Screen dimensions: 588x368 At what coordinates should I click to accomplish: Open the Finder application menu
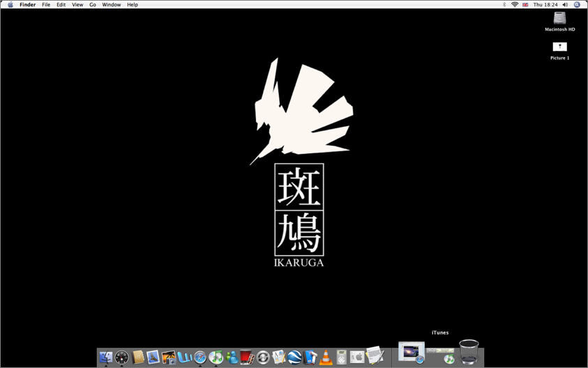pos(28,4)
